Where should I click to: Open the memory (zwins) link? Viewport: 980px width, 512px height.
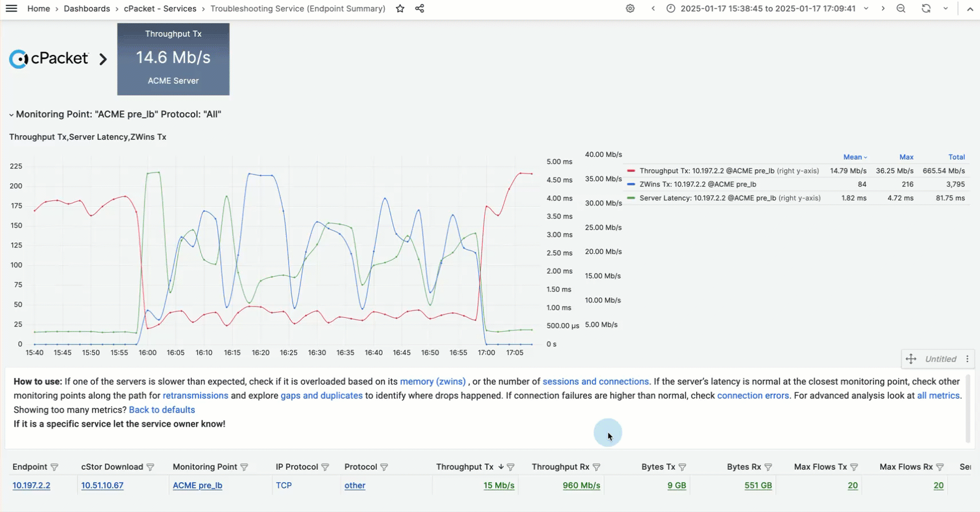pyautogui.click(x=433, y=381)
